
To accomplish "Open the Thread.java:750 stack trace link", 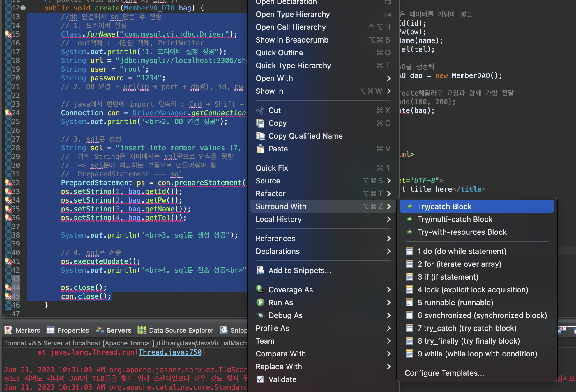I will [170, 352].
